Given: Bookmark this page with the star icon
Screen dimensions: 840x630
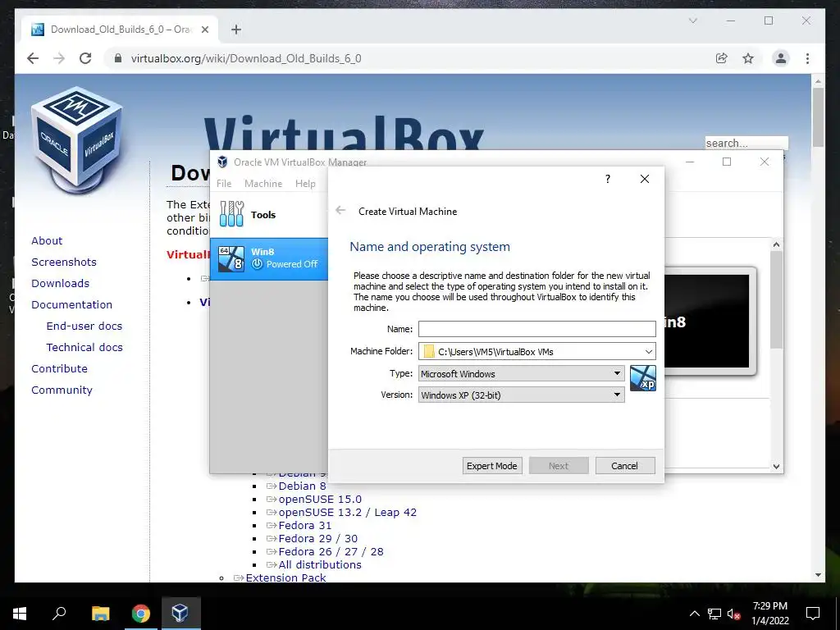Looking at the screenshot, I should pos(748,58).
